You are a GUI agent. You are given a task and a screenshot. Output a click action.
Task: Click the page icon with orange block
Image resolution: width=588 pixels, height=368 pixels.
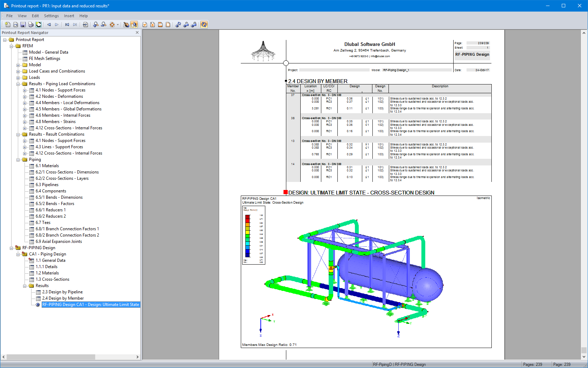click(x=153, y=25)
